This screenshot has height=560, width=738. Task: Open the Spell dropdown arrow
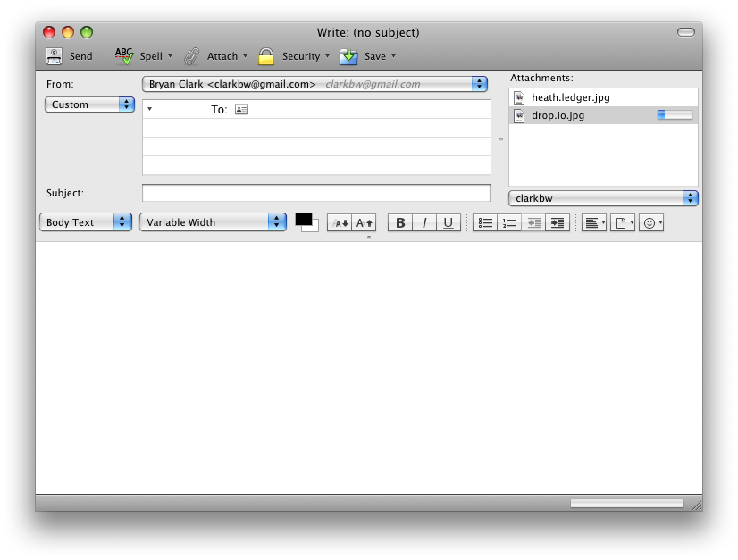point(171,56)
